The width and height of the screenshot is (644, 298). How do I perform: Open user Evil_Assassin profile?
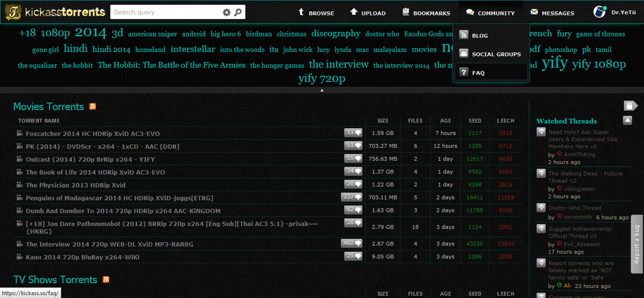(x=582, y=244)
